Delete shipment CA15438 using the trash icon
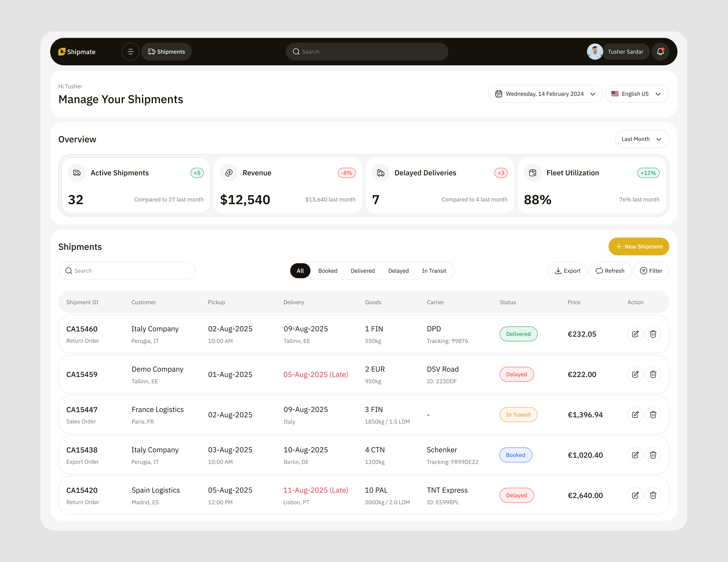 coord(653,455)
